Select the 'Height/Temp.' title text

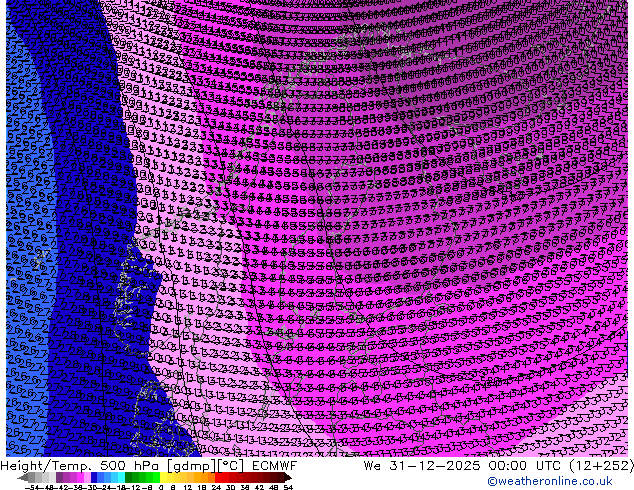coord(47,466)
